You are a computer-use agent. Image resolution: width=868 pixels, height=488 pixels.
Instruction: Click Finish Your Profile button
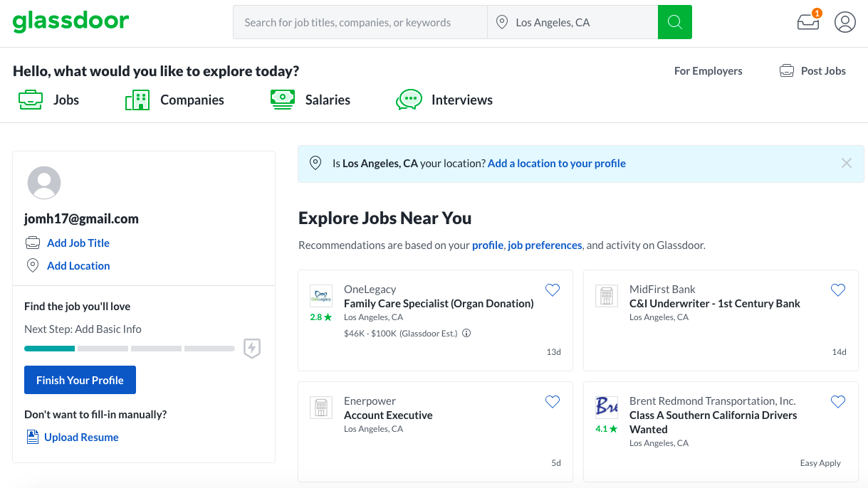coord(80,380)
